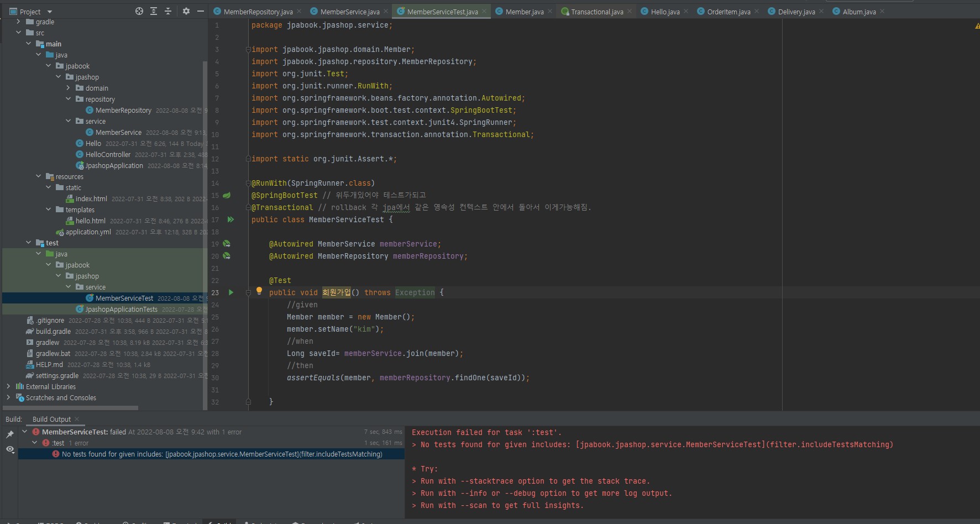Click the locate/select opened file crosshair icon

[x=139, y=12]
